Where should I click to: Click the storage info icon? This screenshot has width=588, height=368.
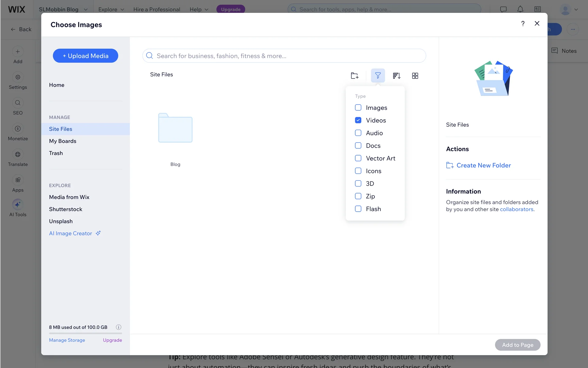[119, 327]
